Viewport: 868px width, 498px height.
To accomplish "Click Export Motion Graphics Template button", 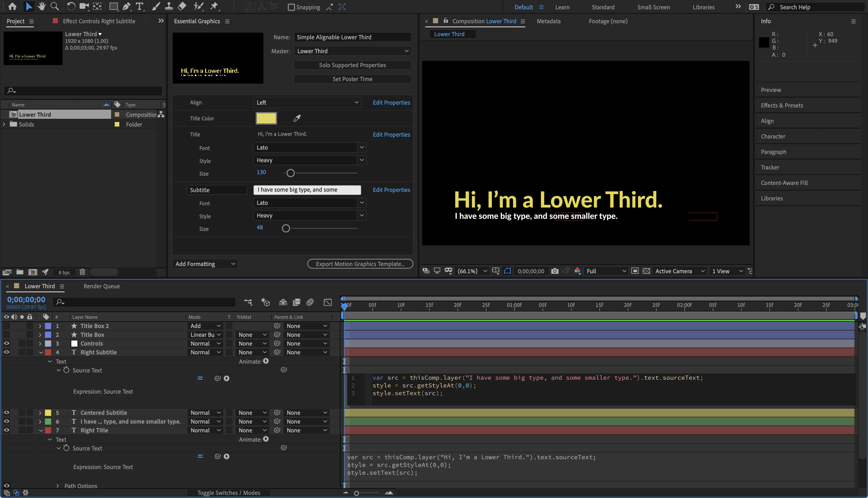I will (360, 264).
